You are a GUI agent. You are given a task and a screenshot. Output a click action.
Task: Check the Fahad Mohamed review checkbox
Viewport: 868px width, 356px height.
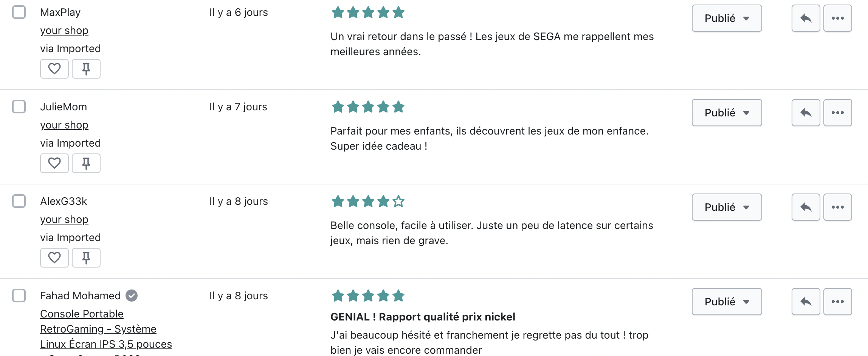click(x=19, y=296)
